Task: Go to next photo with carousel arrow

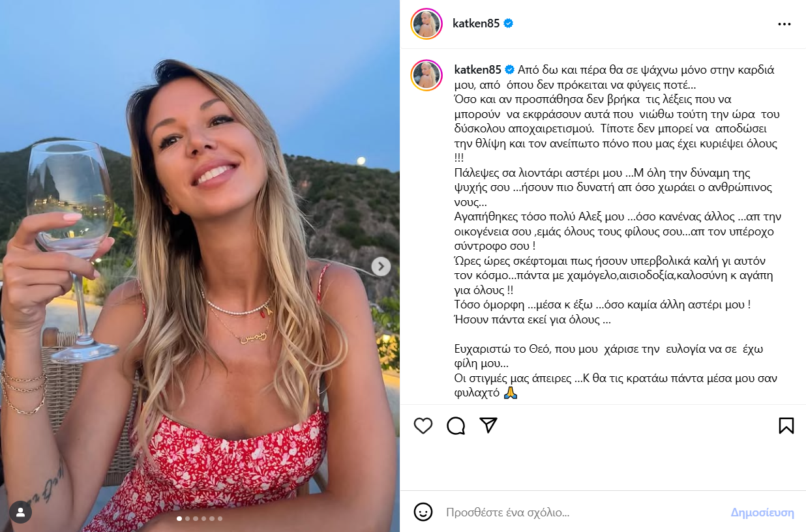Action: point(381,266)
